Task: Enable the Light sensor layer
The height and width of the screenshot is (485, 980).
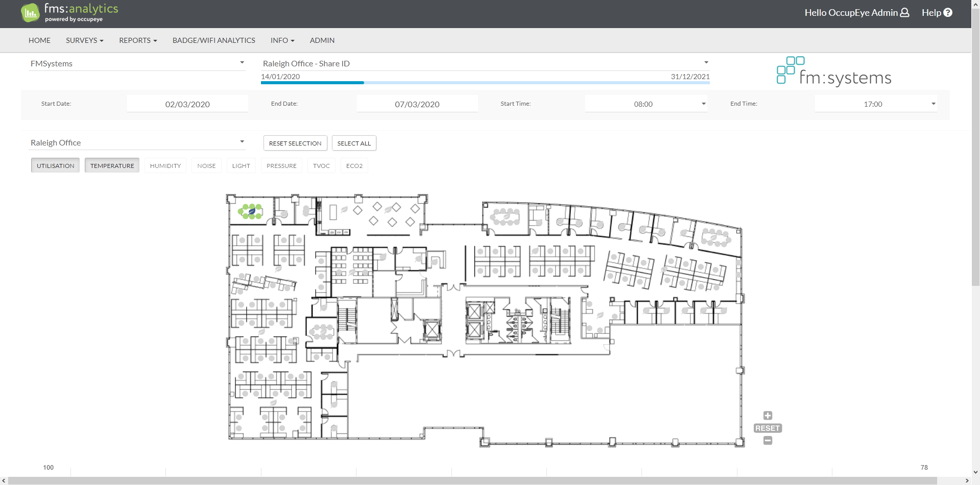Action: [241, 165]
